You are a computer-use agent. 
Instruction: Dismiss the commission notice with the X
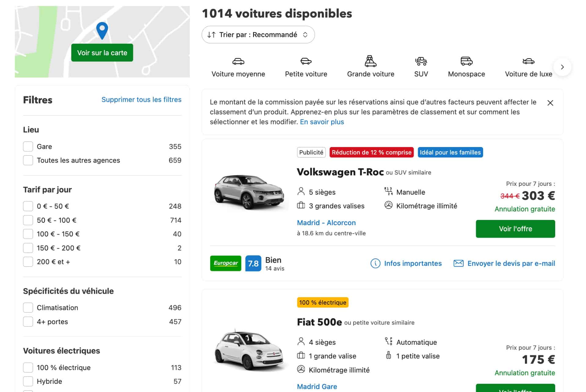550,103
